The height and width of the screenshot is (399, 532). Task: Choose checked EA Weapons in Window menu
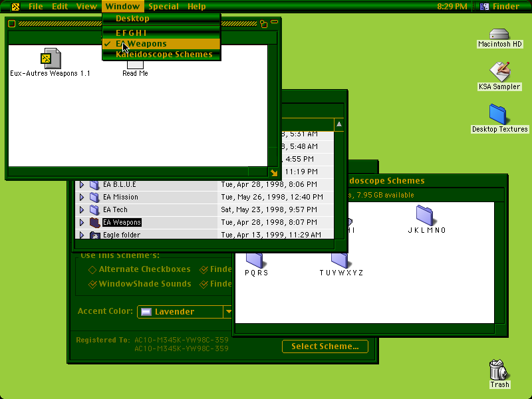(x=162, y=44)
